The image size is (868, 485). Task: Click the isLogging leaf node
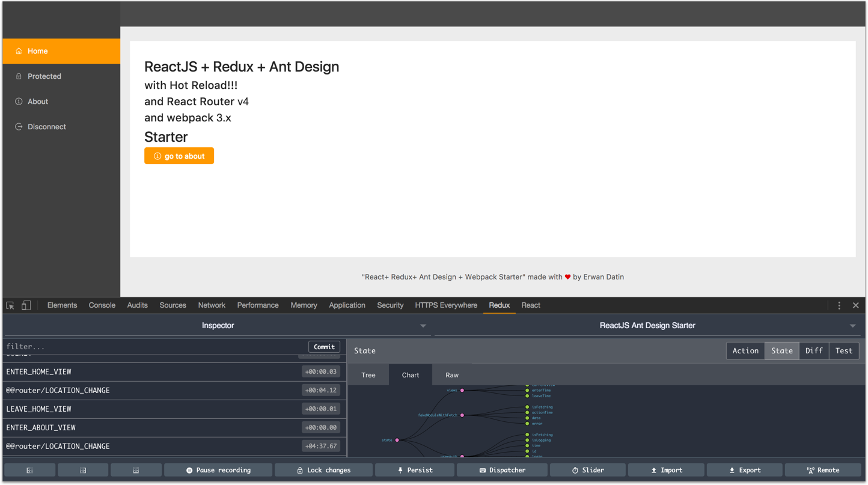[527, 441]
